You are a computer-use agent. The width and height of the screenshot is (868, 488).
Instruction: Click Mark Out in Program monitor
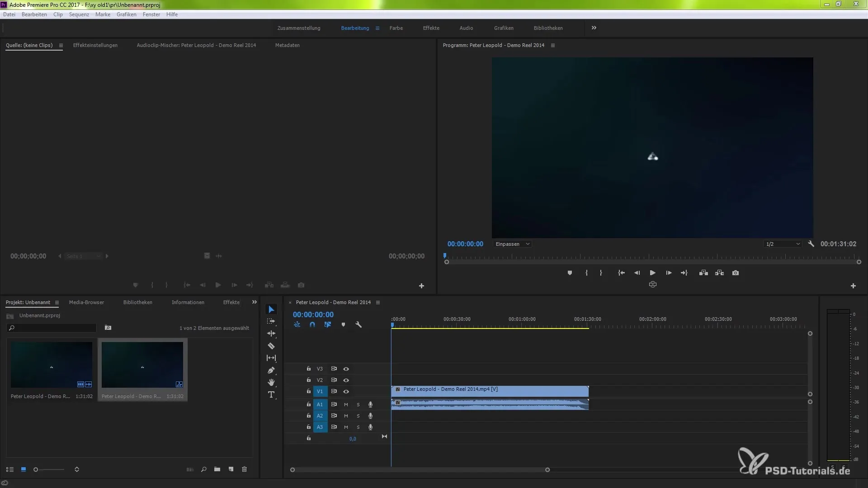pos(601,273)
